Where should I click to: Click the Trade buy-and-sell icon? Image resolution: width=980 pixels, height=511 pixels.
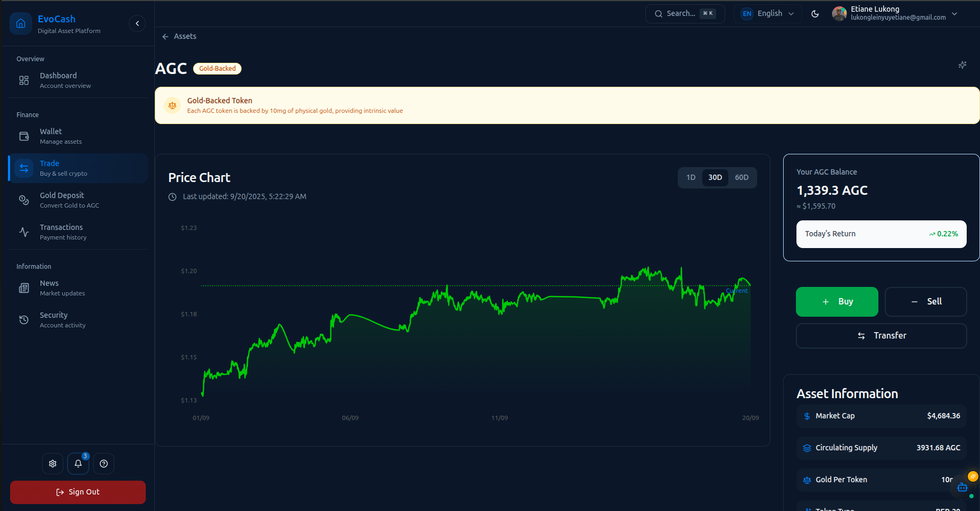click(x=23, y=168)
